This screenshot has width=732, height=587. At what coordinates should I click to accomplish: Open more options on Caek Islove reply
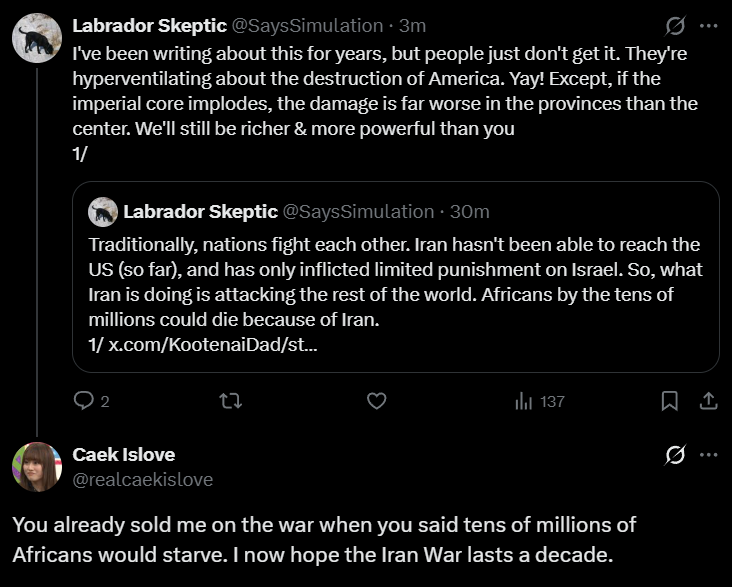click(x=708, y=455)
